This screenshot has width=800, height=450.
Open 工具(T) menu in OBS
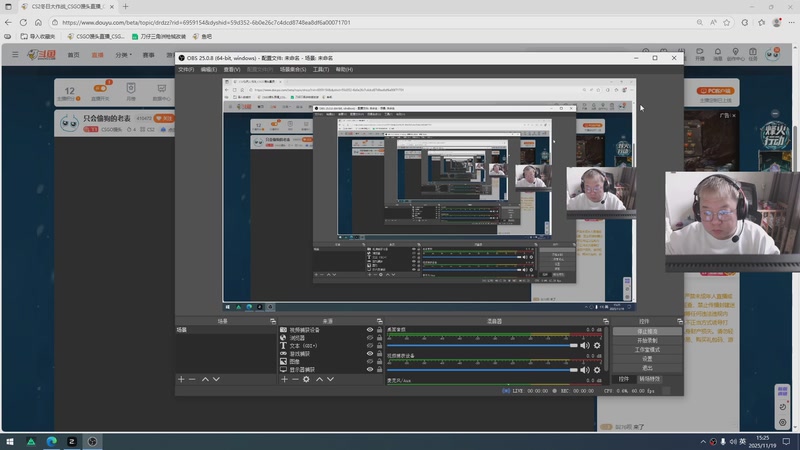point(321,69)
